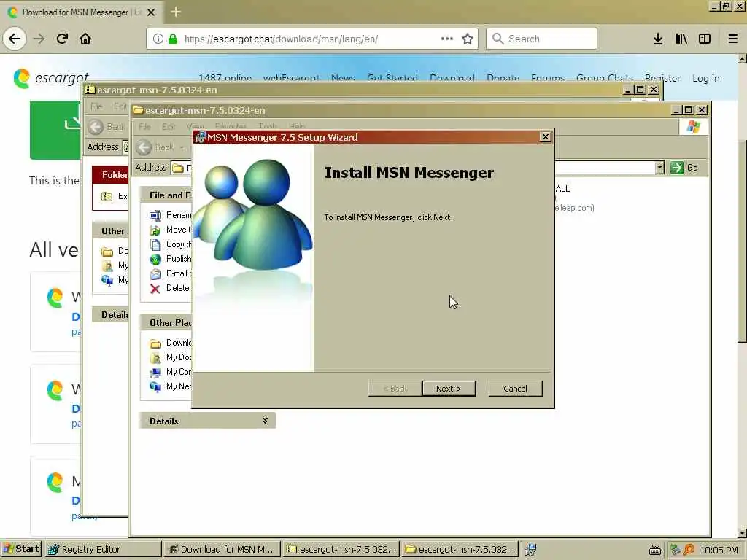Click the setup wizard taskbar icon
Screen dimensions: 747x560
[531, 550]
